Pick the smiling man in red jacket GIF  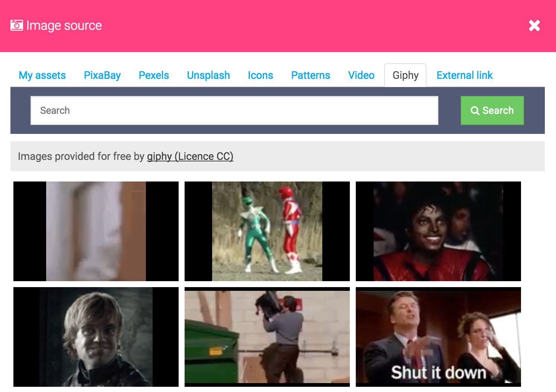(438, 231)
